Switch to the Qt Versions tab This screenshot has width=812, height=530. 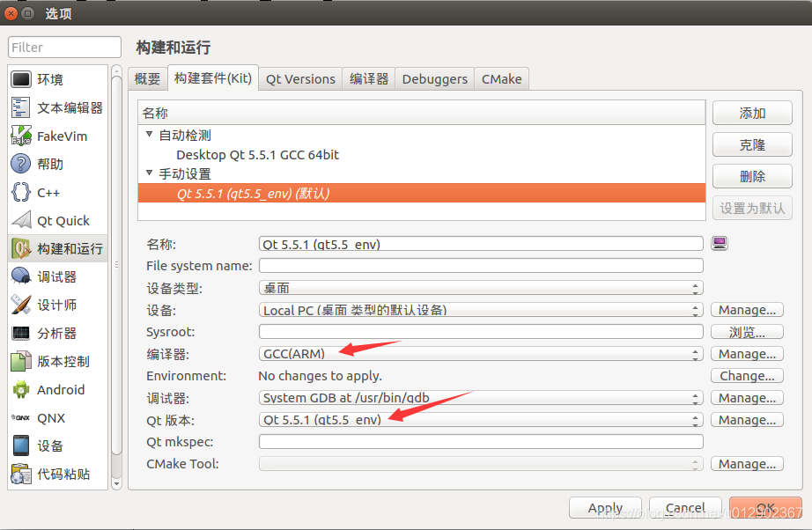(x=300, y=78)
